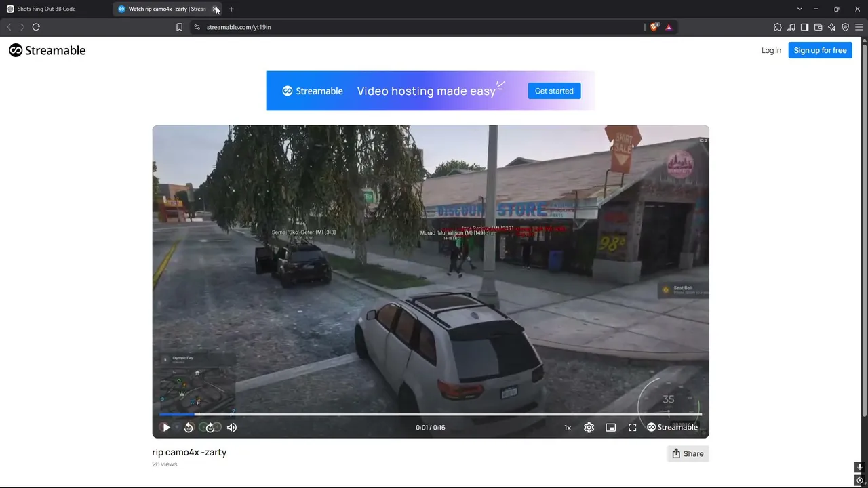
Task: Select the Watch rip camo4x tab
Action: [x=162, y=9]
